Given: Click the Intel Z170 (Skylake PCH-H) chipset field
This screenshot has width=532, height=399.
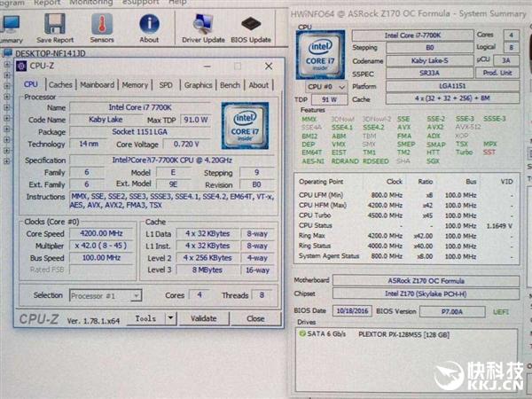Looking at the screenshot, I should point(426,293).
